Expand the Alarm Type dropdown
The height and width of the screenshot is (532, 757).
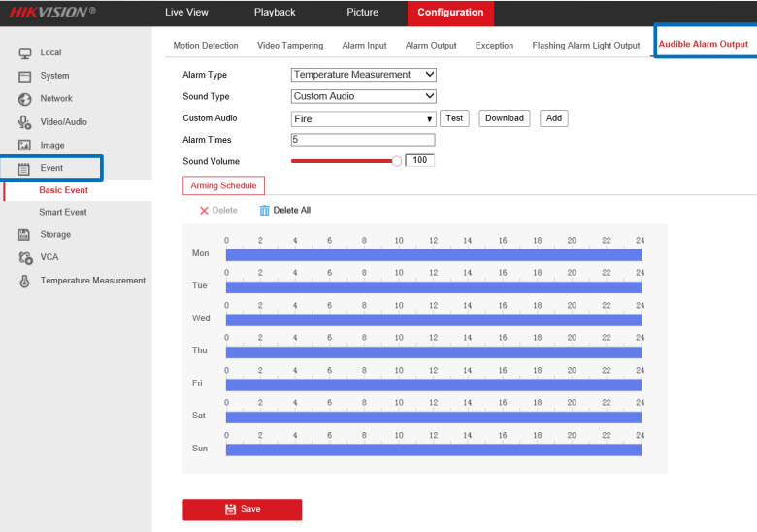(x=364, y=75)
